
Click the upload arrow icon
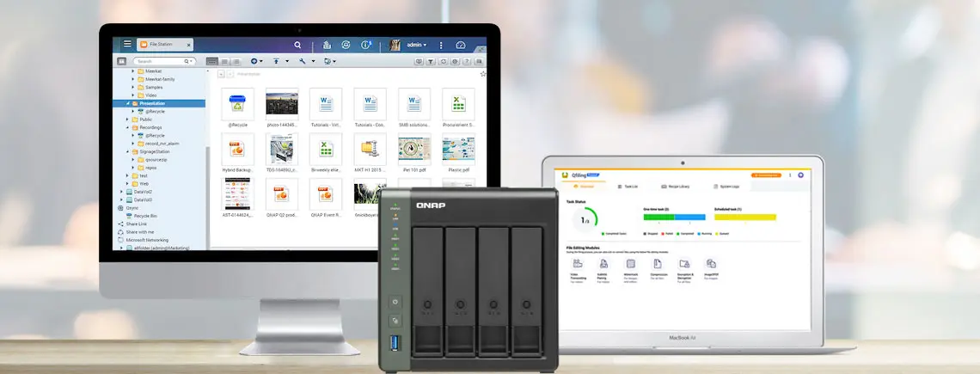(x=276, y=61)
